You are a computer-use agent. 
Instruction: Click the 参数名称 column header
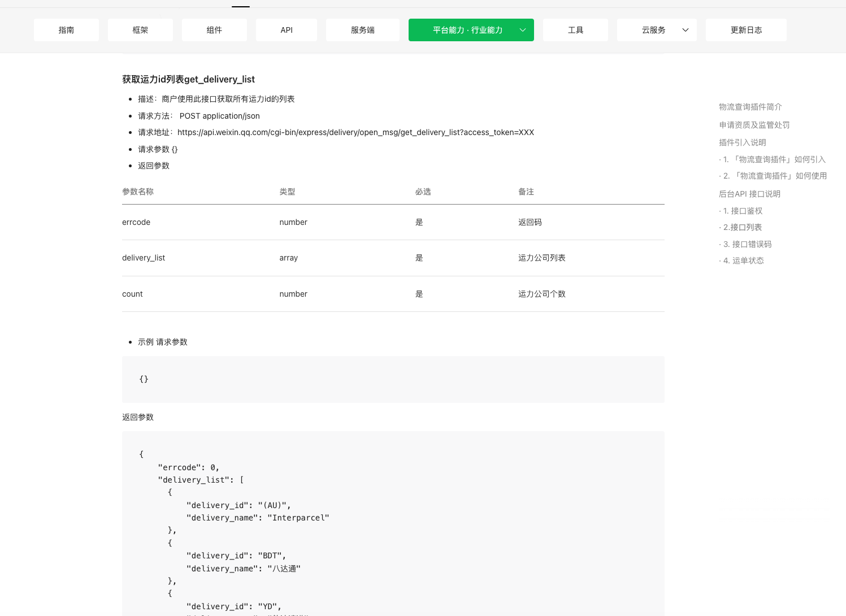(138, 192)
